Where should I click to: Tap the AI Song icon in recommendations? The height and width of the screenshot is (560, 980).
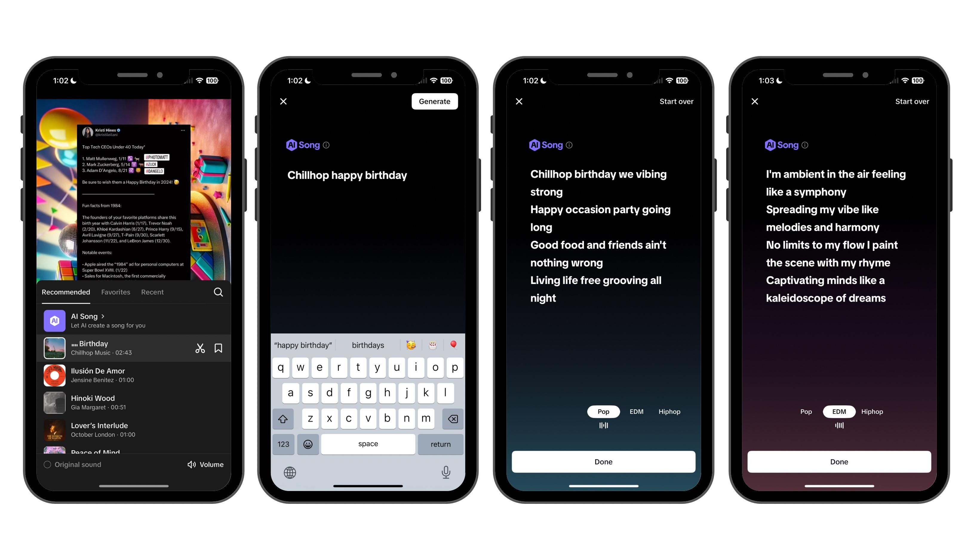pyautogui.click(x=53, y=320)
